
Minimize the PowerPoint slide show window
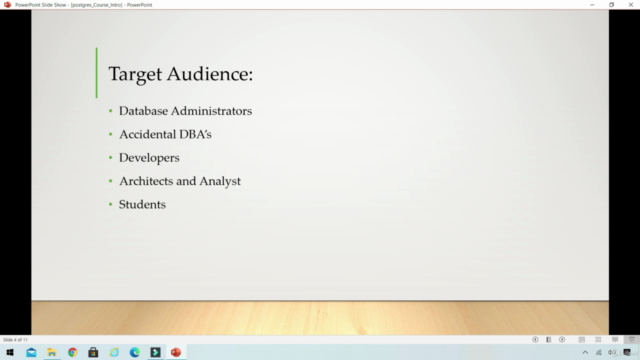tap(592, 4)
